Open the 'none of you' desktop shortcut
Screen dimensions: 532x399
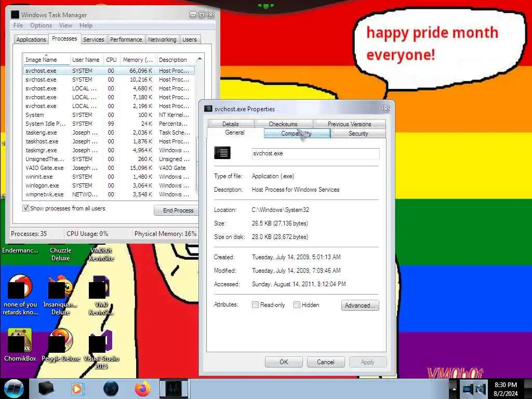[20, 295]
